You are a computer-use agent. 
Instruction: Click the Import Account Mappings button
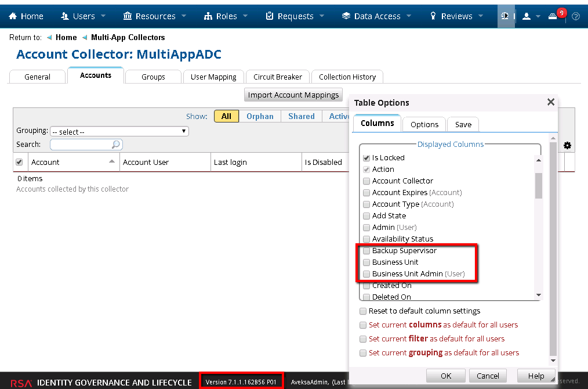[293, 95]
